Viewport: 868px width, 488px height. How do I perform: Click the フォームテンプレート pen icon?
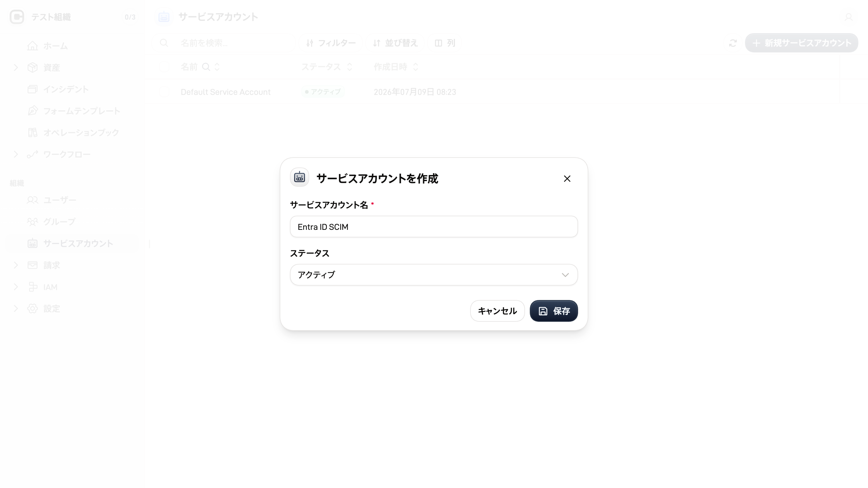pos(32,111)
